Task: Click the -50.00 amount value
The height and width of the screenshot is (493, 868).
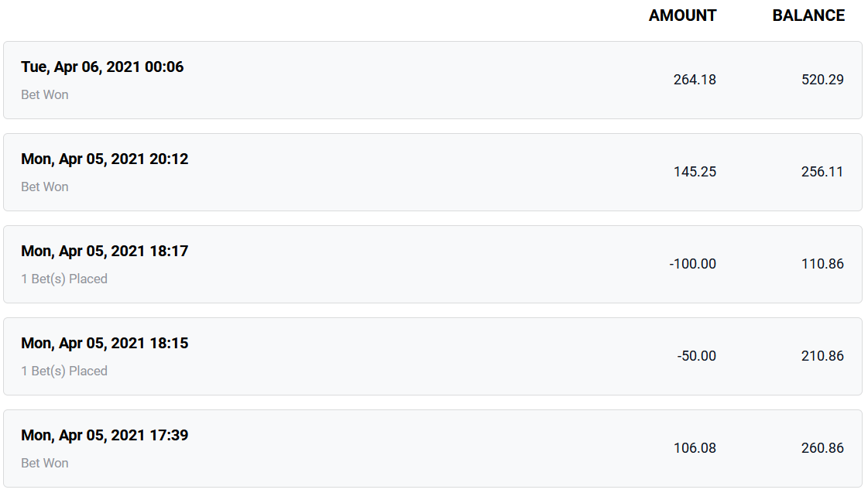Action: 696,356
